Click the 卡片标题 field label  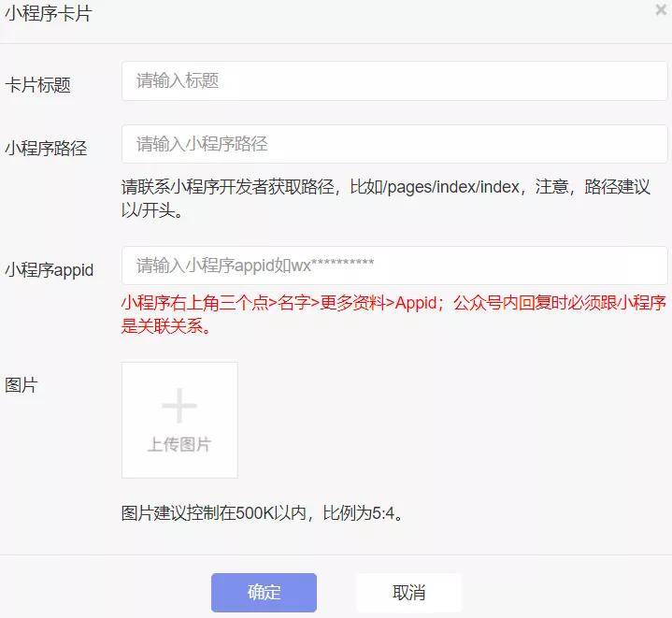pos(38,85)
